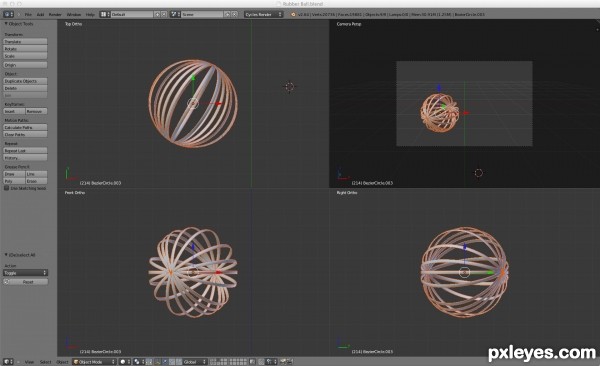Open the Object Mode dropdown
Image resolution: width=600 pixels, height=366 pixels.
[95, 362]
